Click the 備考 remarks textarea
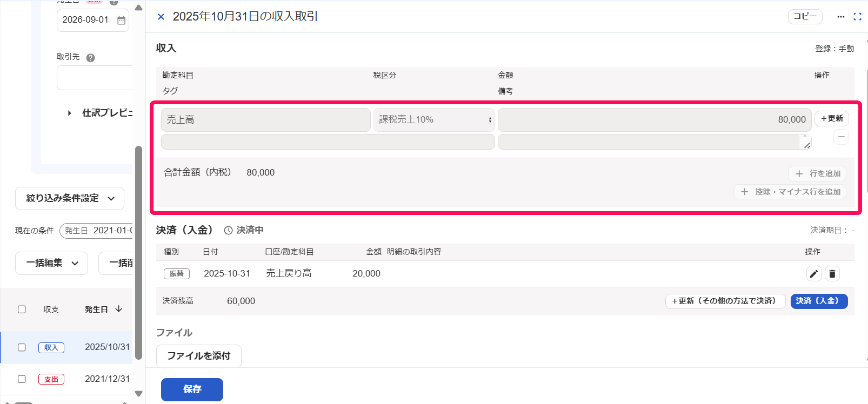Viewport: 868px width, 404px height. point(655,142)
